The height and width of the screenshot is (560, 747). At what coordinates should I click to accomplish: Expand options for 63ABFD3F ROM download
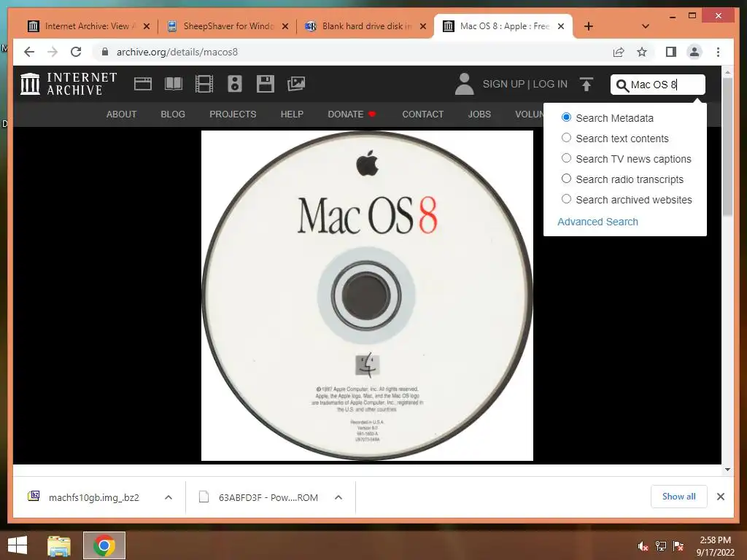[x=338, y=497]
